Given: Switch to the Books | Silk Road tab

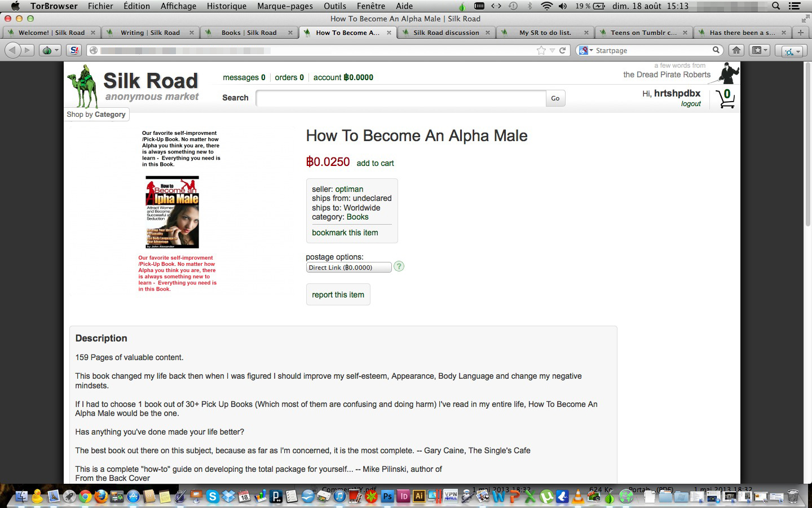Looking at the screenshot, I should [249, 32].
